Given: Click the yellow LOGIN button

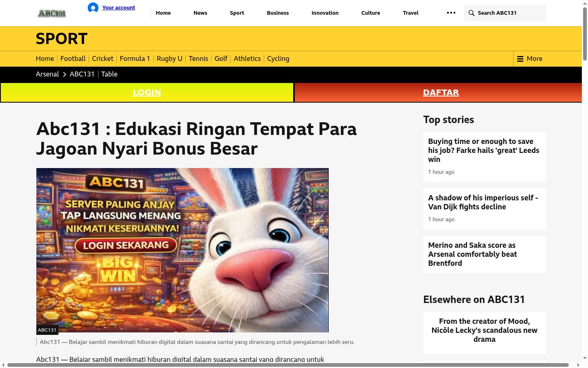Looking at the screenshot, I should (147, 92).
